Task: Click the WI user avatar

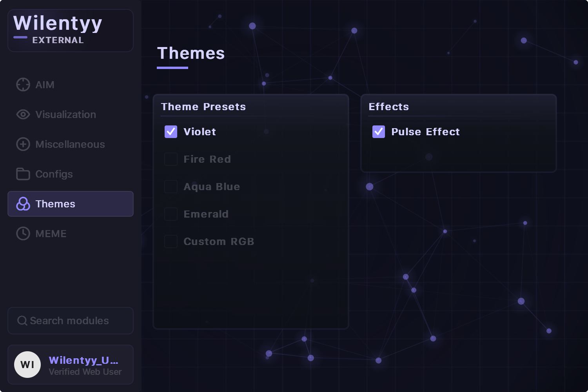Action: pyautogui.click(x=27, y=365)
